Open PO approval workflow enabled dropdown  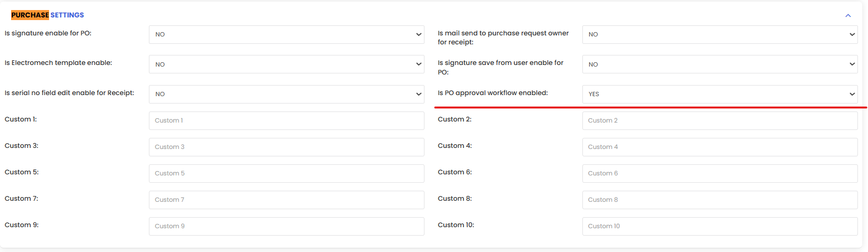click(720, 94)
